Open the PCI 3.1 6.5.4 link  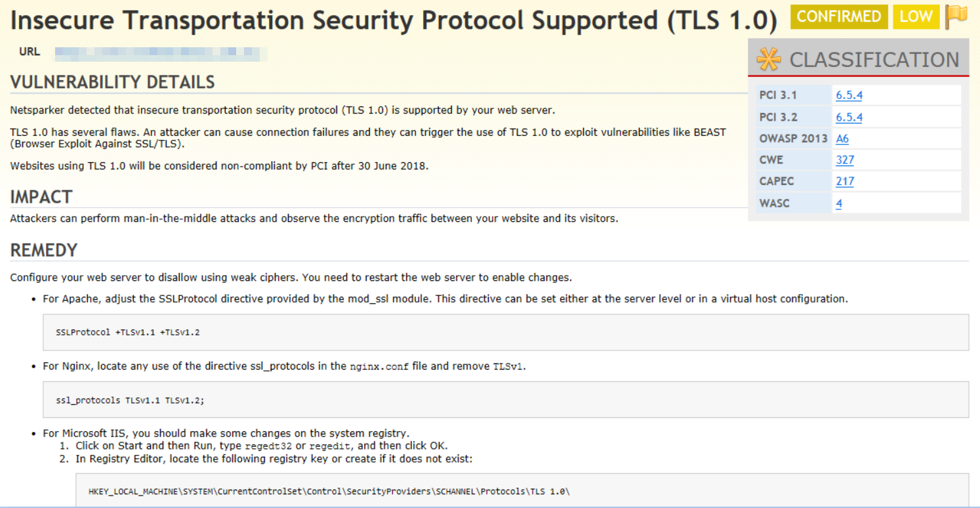pyautogui.click(x=849, y=95)
